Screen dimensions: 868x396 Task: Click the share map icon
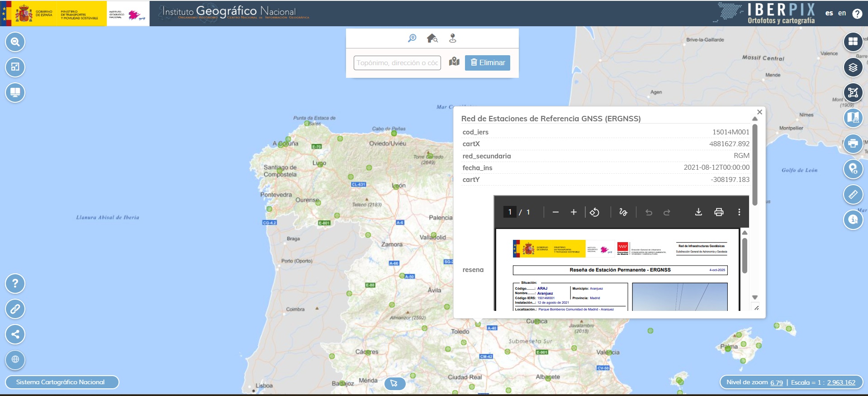click(15, 334)
